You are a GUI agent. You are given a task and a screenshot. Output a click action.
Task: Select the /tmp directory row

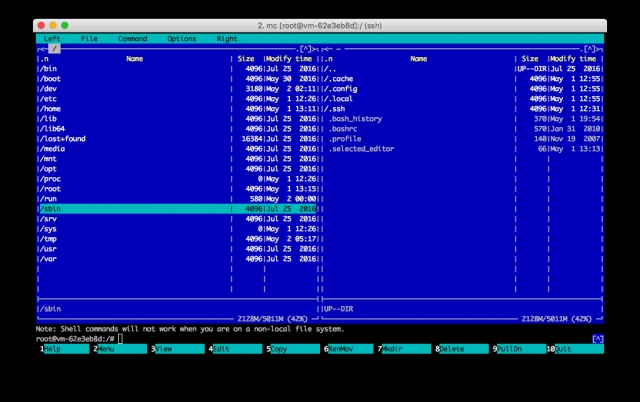(x=178, y=239)
